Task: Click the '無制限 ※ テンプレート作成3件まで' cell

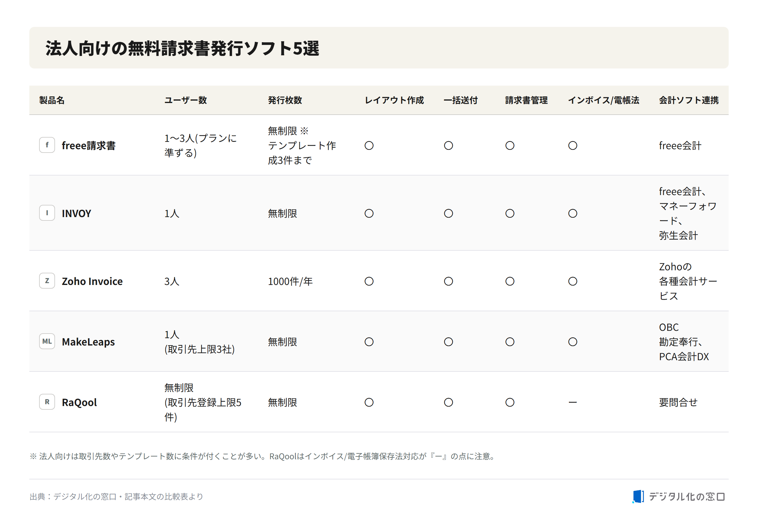Action: coord(302,146)
